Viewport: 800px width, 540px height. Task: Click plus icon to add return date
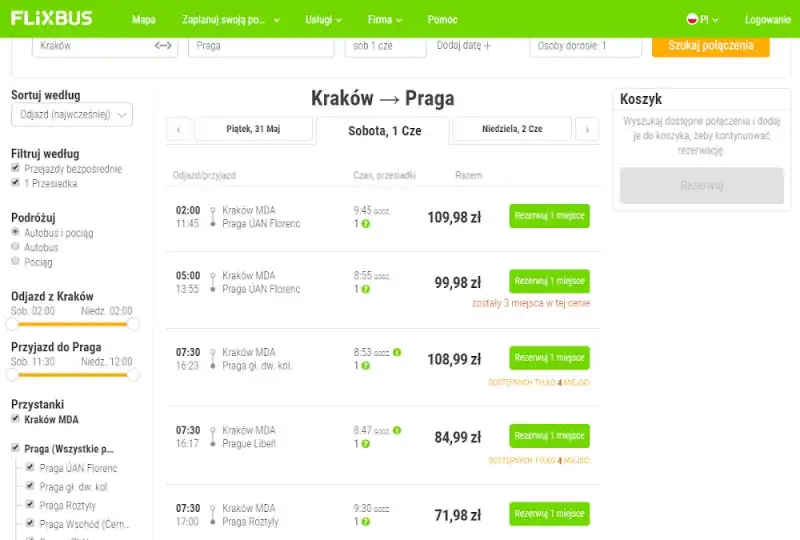coord(488,45)
